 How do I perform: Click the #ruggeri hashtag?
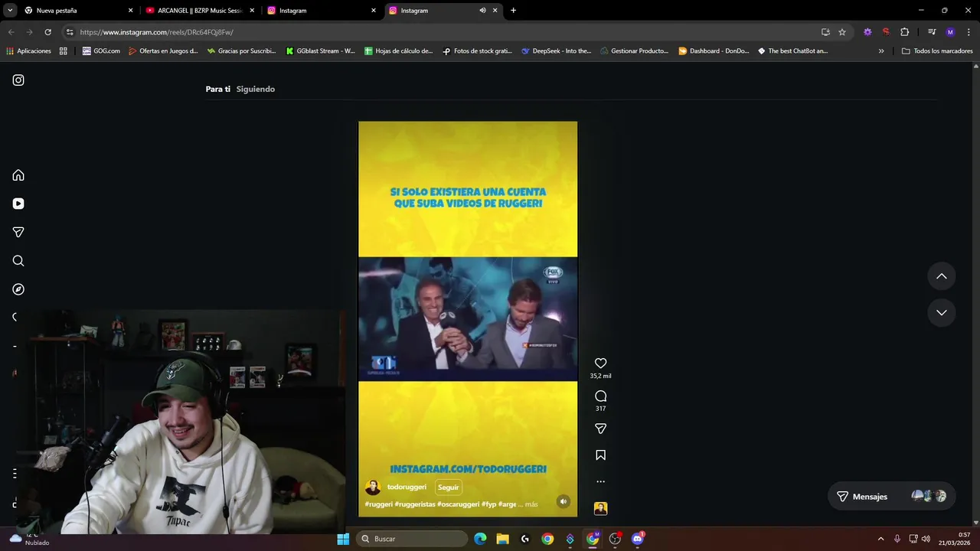click(x=378, y=504)
